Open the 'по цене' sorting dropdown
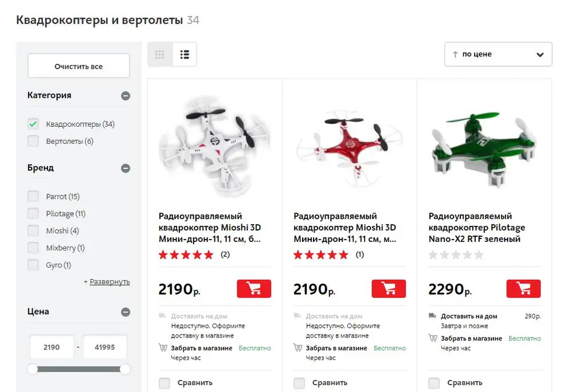Viewport: 587px width, 392px height. pyautogui.click(x=498, y=54)
